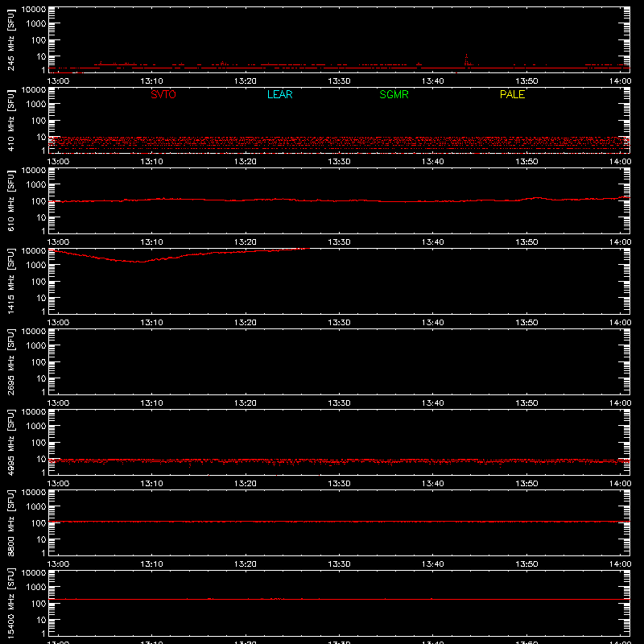
Task: Click 13:10 tick under the 245 MHz plot
Action: (x=151, y=81)
